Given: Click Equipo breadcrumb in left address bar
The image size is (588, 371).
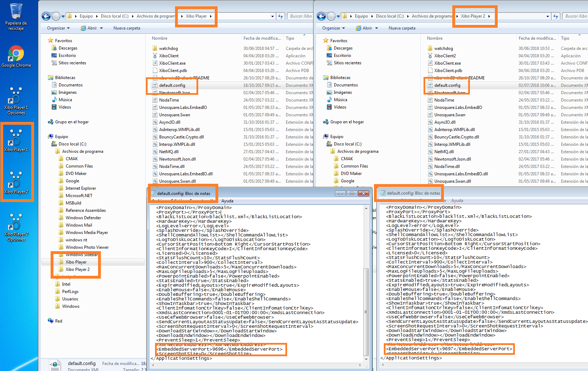Looking at the screenshot, I should (x=86, y=16).
